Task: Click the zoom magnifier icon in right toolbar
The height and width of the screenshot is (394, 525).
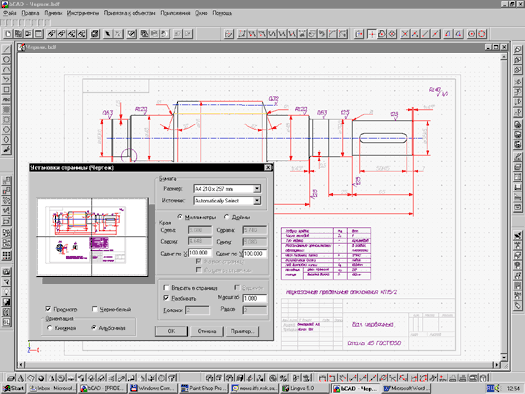Action: tap(518, 50)
